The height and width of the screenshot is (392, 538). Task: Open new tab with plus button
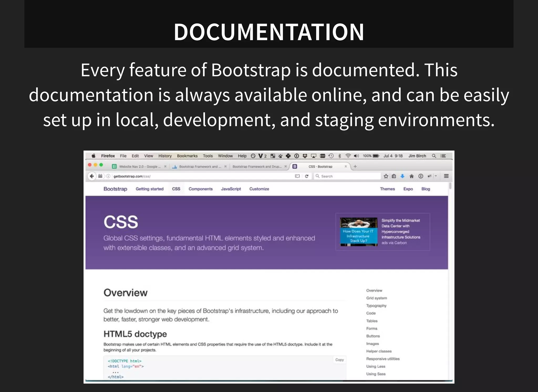(355, 166)
